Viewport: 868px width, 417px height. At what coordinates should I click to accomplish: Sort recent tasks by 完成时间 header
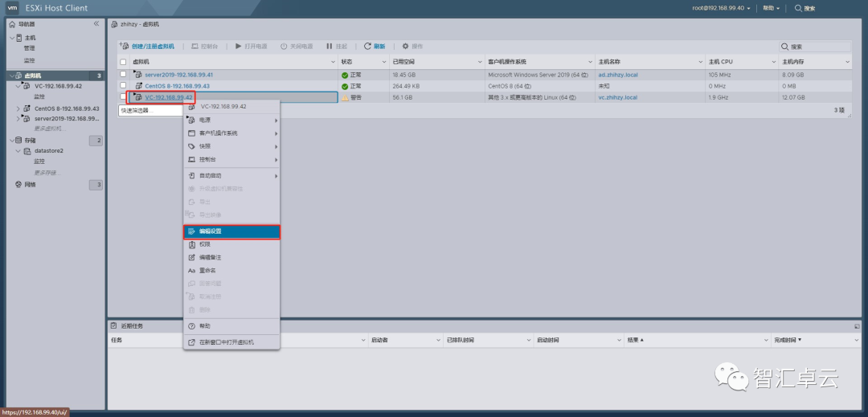tap(787, 340)
